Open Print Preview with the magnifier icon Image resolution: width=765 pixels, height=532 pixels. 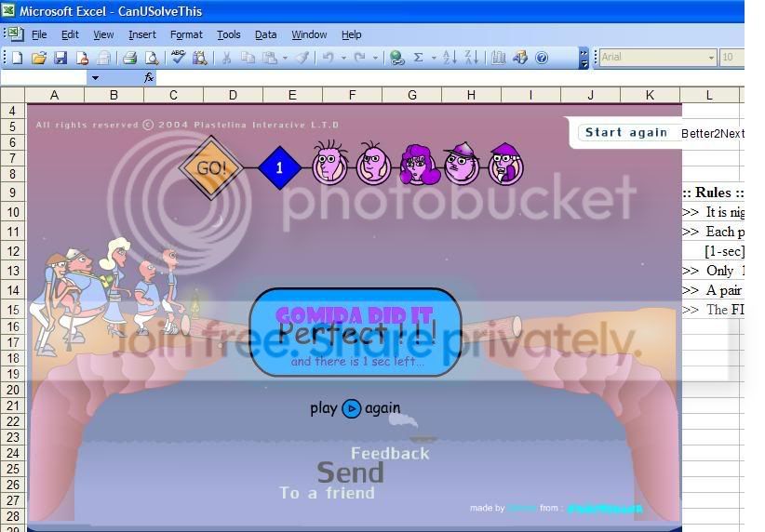click(152, 58)
